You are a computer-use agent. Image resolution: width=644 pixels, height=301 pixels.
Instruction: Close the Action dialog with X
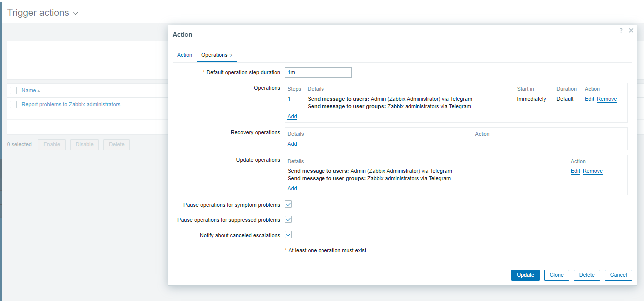[x=631, y=31]
